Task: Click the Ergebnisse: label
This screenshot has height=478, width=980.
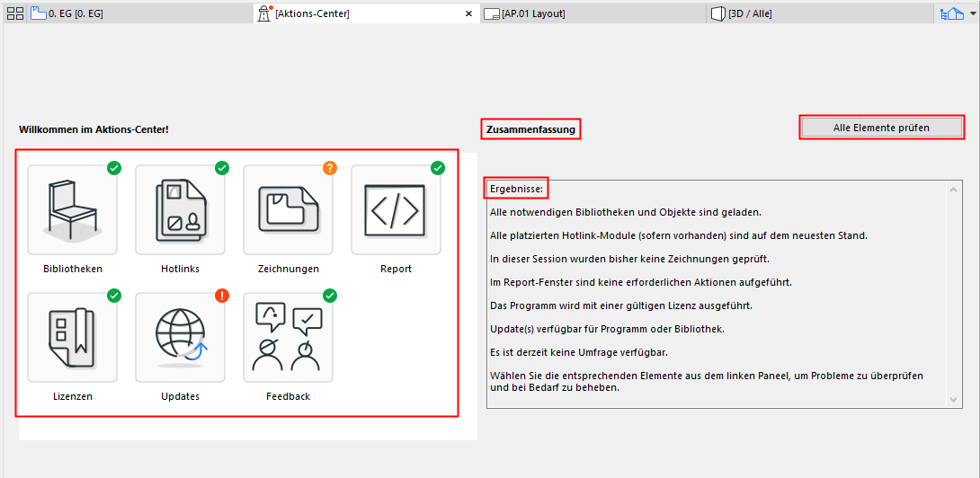Action: point(518,188)
